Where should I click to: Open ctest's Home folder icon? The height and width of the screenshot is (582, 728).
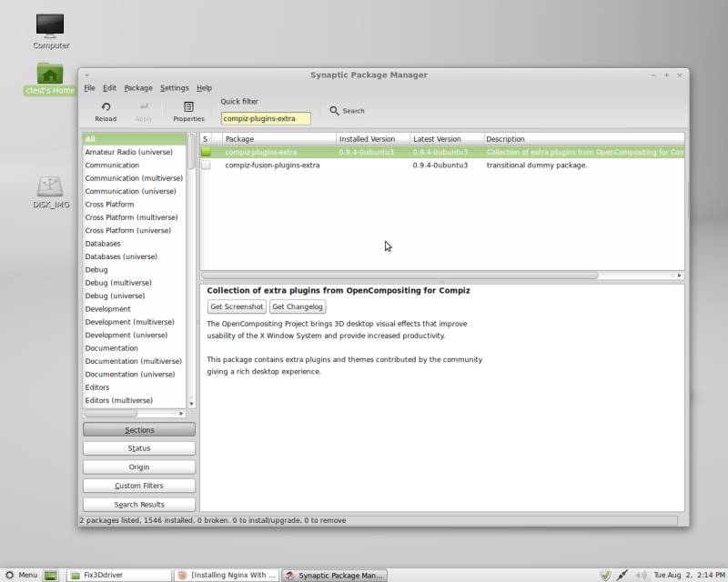pos(50,74)
